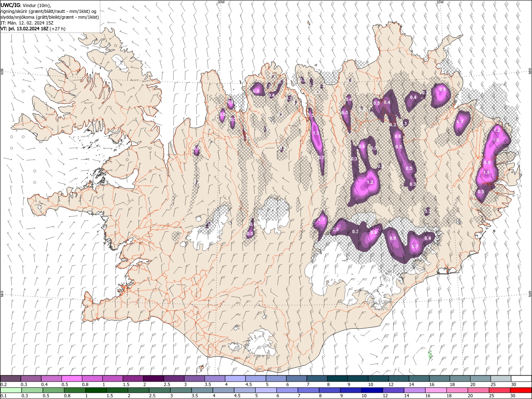Click the '20W' longitude label at top
Viewport: 532px width, 399px height.
pos(221,2)
